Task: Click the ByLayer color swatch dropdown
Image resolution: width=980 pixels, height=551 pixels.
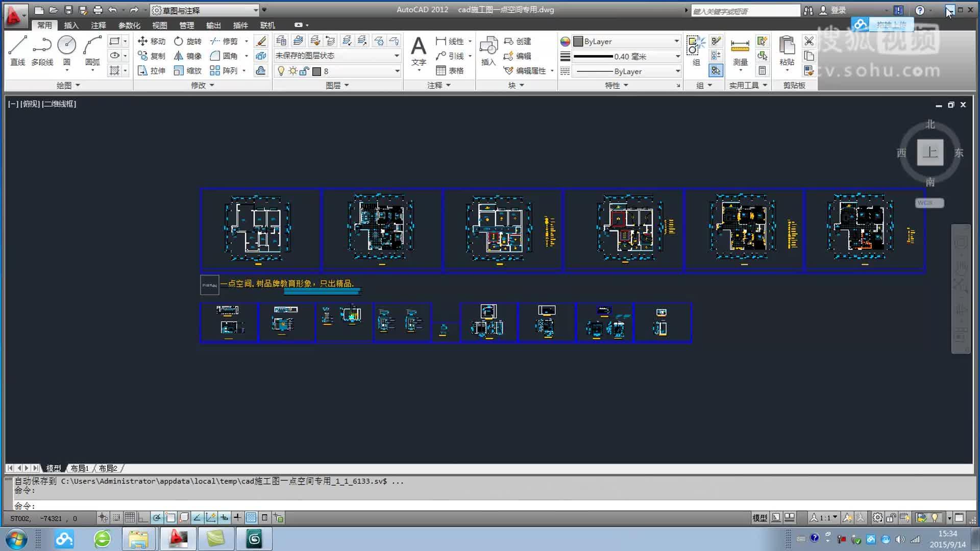Action: click(x=627, y=41)
